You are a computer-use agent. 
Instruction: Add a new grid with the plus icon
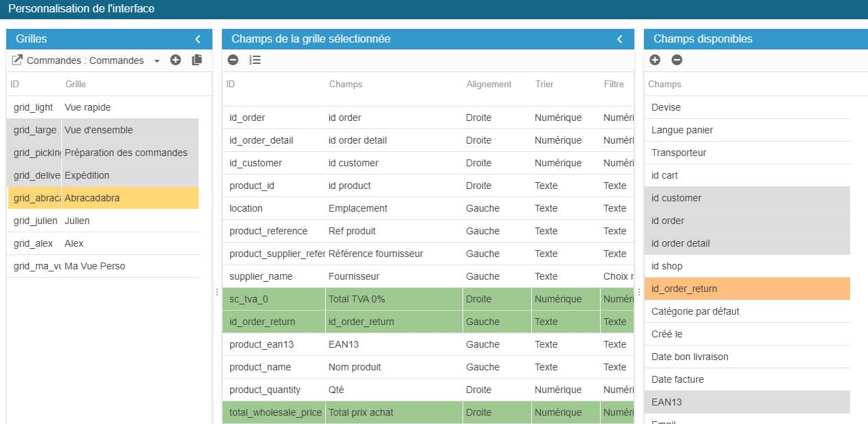coord(175,60)
